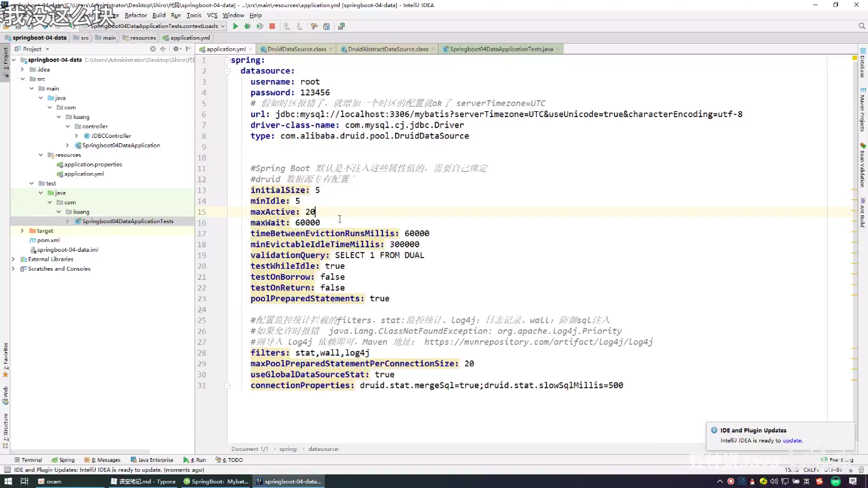The height and width of the screenshot is (488, 868).
Task: Select application.properties in project tree
Action: (x=93, y=165)
